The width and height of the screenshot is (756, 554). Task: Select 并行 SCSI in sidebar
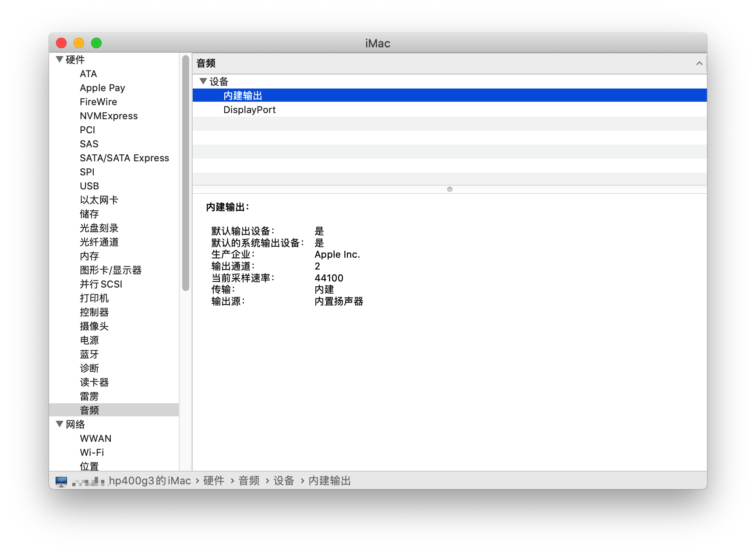point(101,284)
